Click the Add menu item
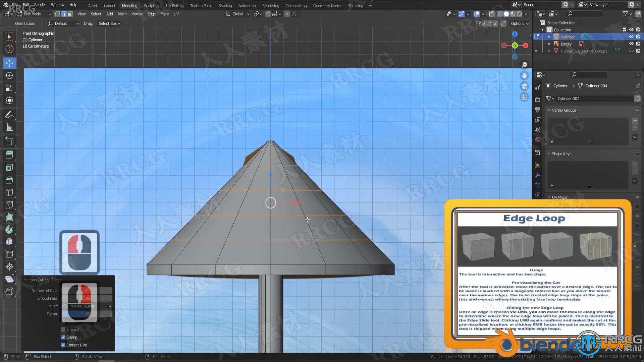644x362 pixels. [x=109, y=14]
